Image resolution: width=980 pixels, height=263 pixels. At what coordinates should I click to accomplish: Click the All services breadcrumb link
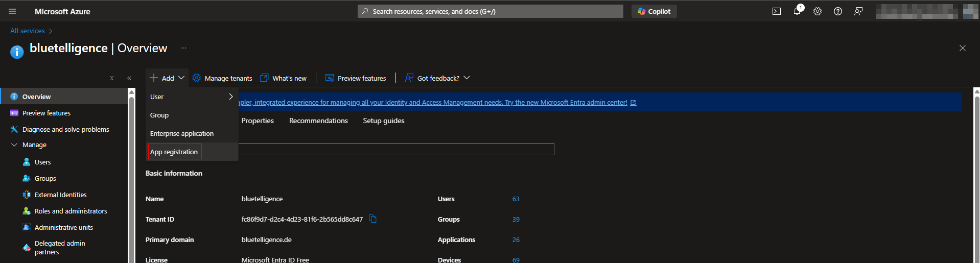28,31
